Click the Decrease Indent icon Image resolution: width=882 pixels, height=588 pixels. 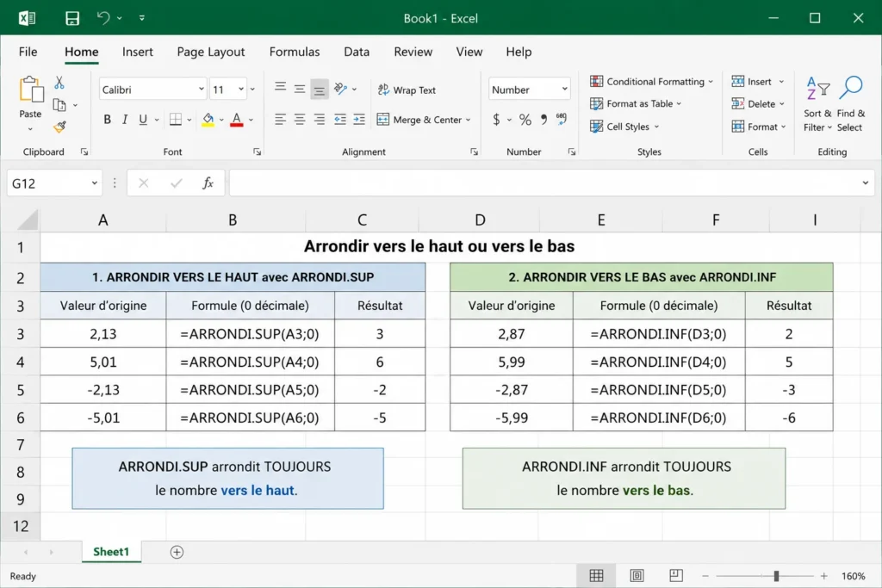(x=339, y=119)
